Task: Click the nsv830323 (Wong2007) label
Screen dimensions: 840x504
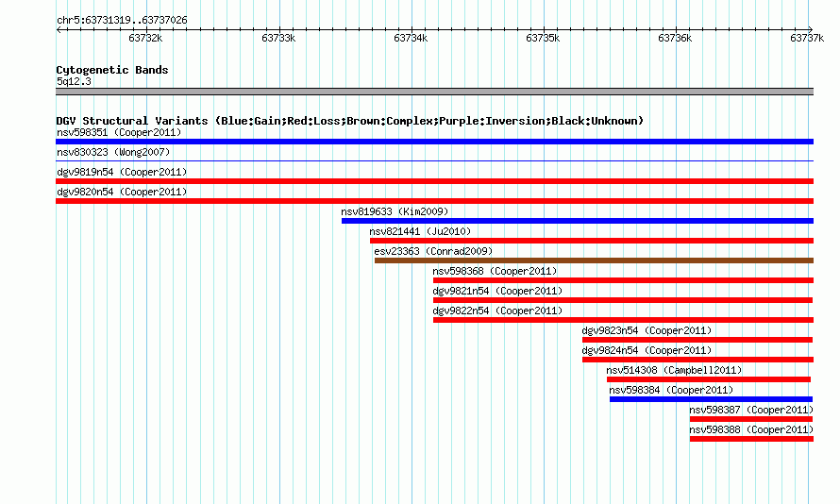Action: click(113, 152)
